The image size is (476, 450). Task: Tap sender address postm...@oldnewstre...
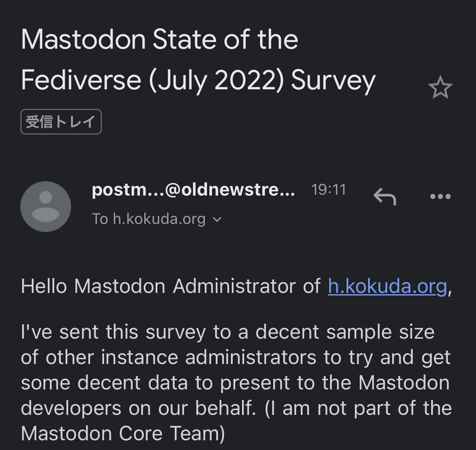click(x=193, y=190)
